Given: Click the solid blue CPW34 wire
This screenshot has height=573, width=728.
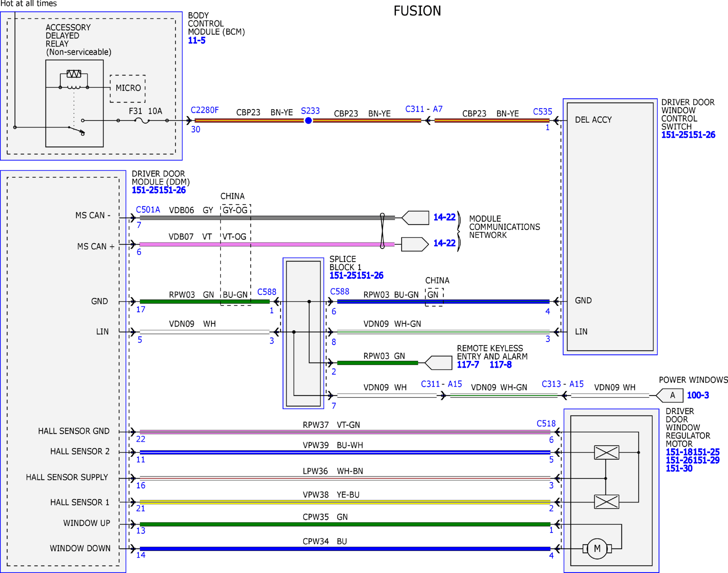Looking at the screenshot, I should 345,549.
